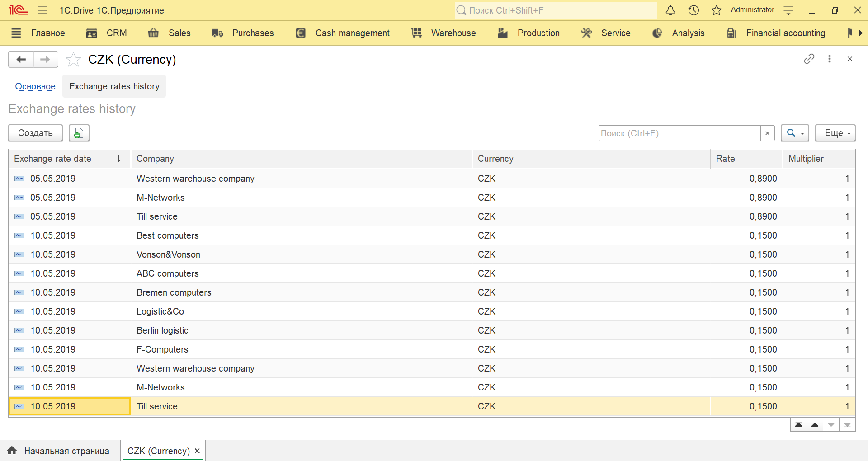Screen dimensions: 868x461
Task: Click the Multiplier column header
Action: click(819, 159)
